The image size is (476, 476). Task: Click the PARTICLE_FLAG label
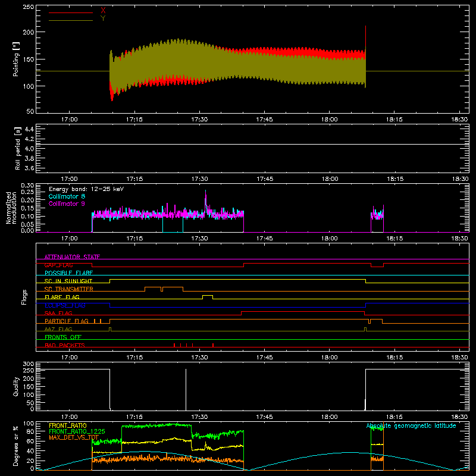[67, 321]
